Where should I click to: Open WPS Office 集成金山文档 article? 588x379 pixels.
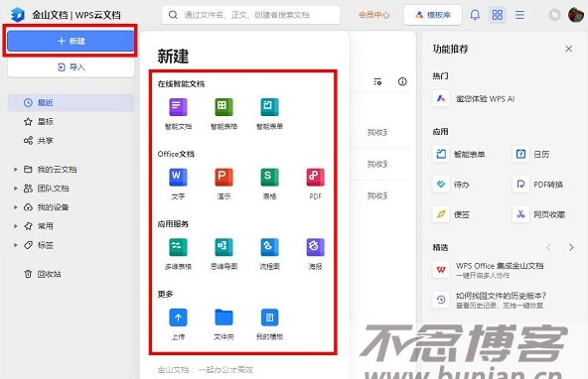pyautogui.click(x=489, y=270)
